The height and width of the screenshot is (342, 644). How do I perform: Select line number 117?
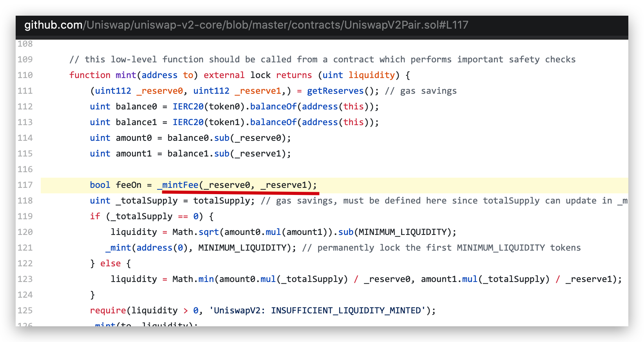click(25, 185)
